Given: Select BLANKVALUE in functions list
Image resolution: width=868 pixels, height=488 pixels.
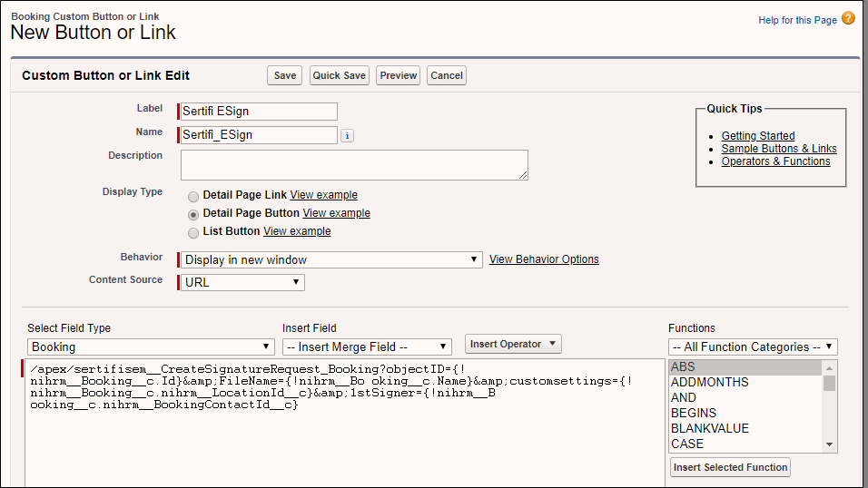Looking at the screenshot, I should [x=745, y=429].
